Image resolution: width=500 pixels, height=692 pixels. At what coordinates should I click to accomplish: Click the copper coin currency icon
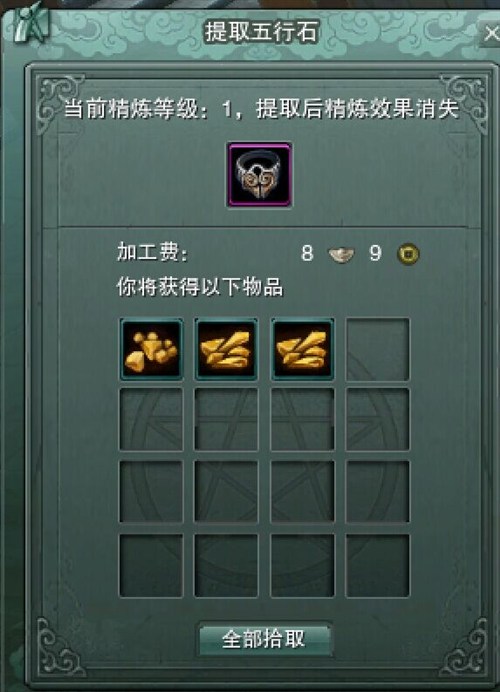(x=408, y=254)
